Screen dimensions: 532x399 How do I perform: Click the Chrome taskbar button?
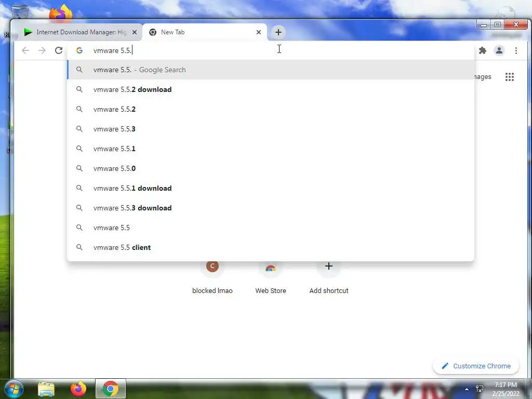click(x=110, y=389)
